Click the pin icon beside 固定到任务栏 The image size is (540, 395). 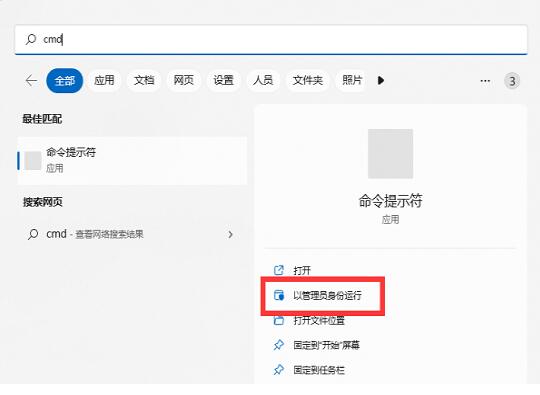tap(279, 370)
